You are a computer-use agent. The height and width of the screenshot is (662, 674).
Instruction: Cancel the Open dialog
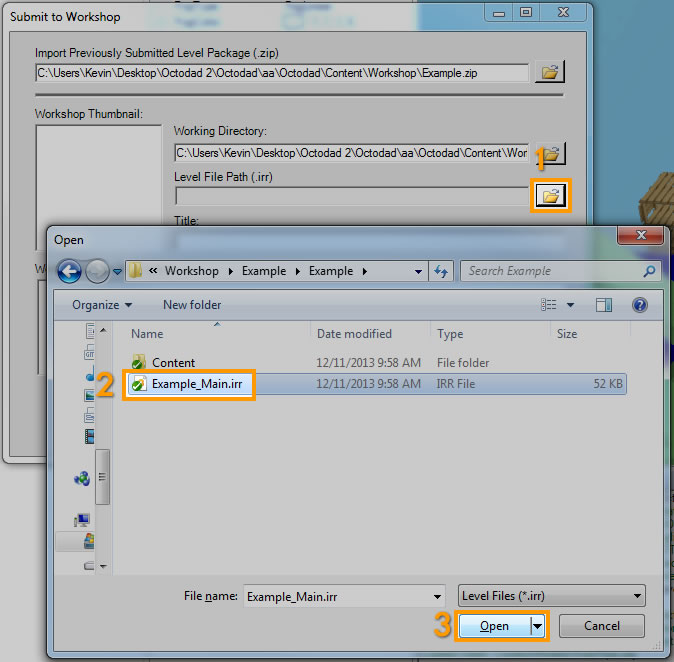601,626
